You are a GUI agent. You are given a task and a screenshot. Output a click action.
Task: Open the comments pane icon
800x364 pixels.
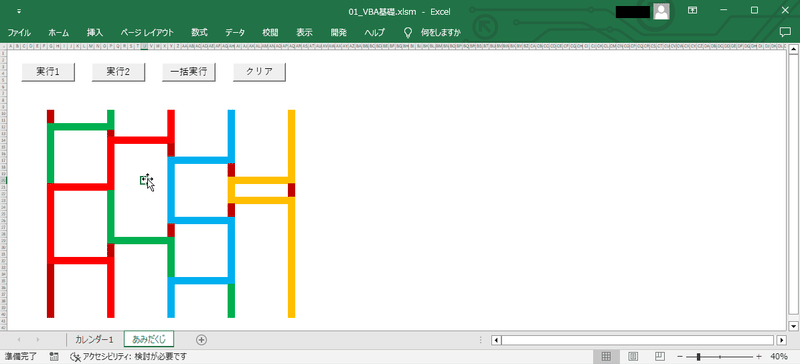coord(785,32)
